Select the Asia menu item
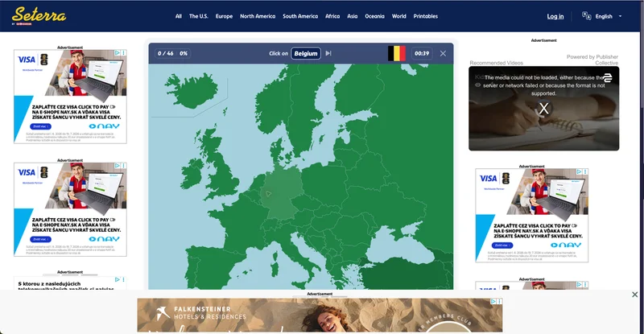The height and width of the screenshot is (334, 644). coord(352,16)
